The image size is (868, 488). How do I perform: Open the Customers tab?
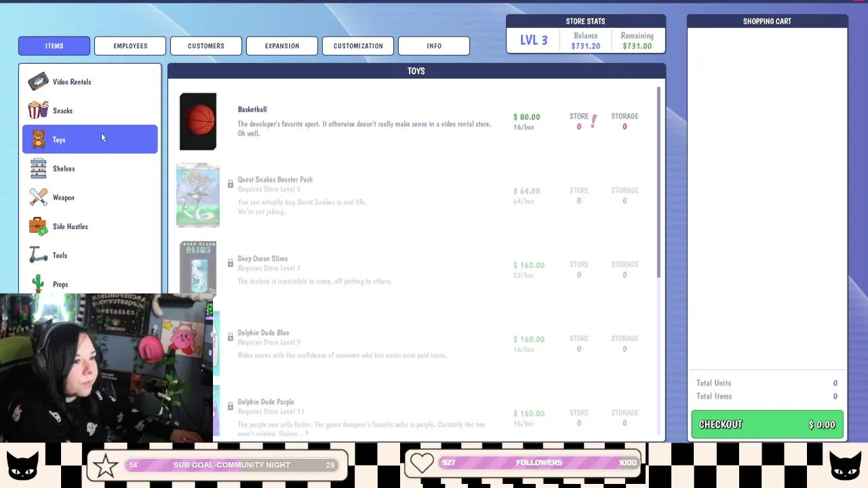point(206,46)
